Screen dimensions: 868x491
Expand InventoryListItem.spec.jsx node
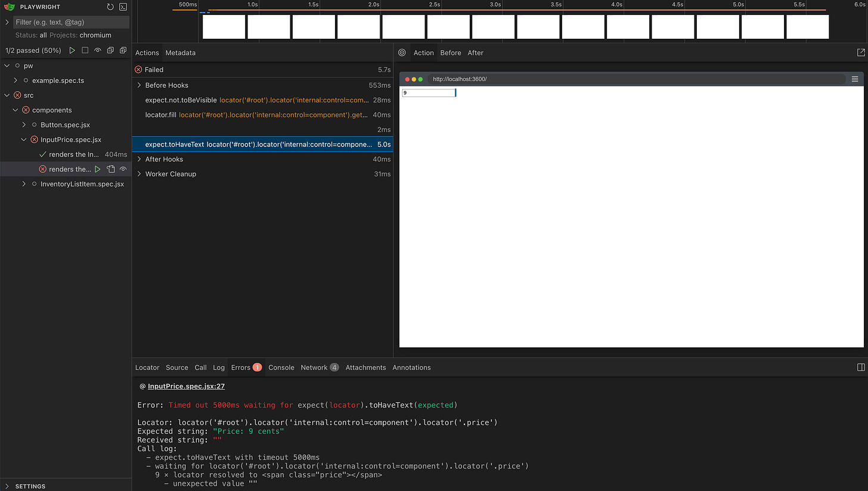point(24,184)
